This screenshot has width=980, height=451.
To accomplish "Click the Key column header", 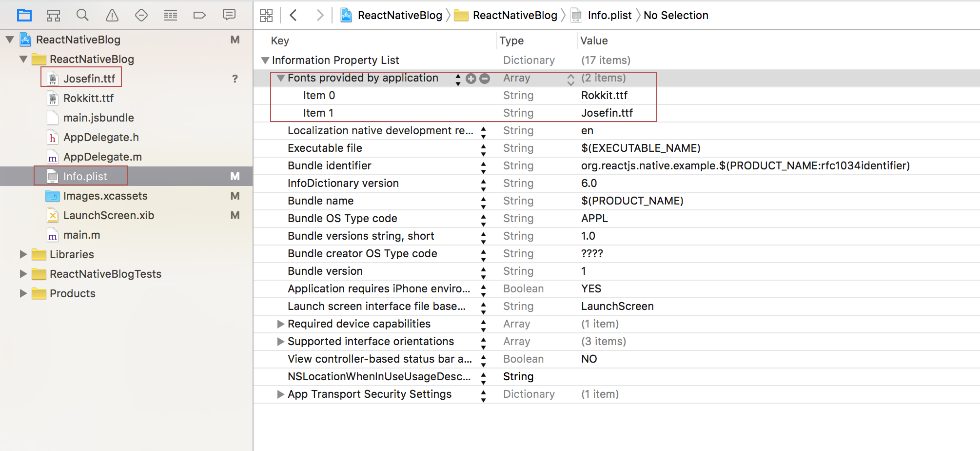I will 280,41.
